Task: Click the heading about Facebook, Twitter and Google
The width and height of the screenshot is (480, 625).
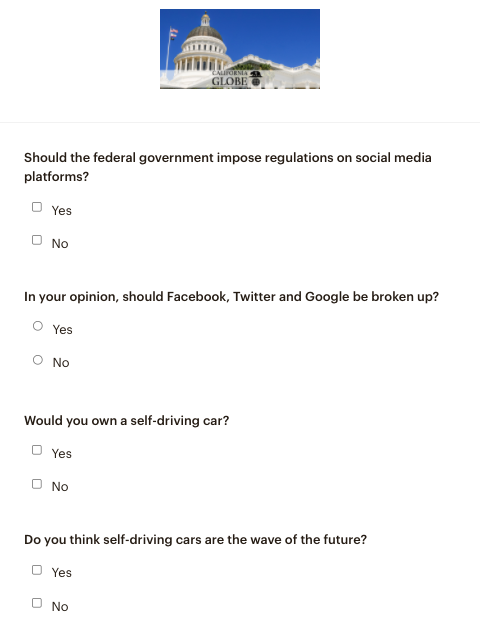Action: [232, 297]
